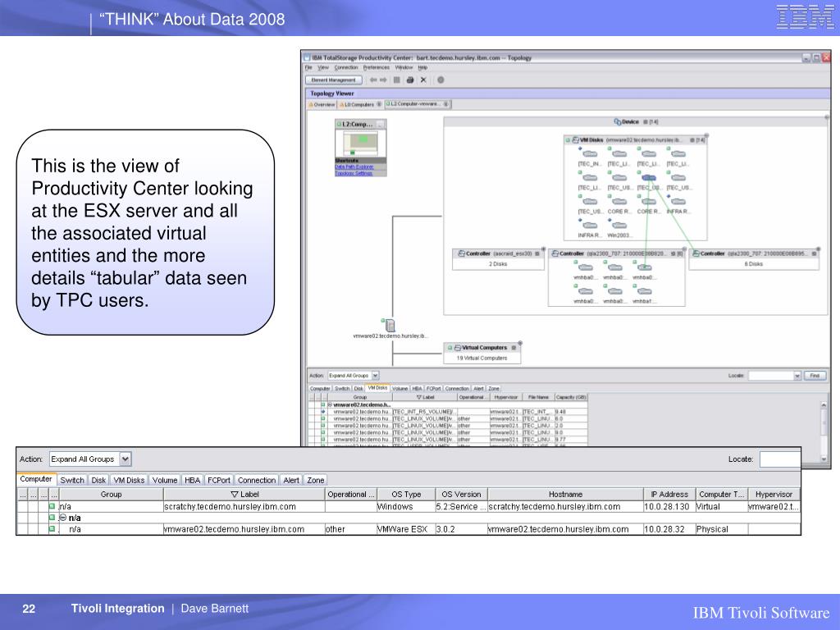Select the VM Disks tab in enlarged table
Screen dimensions: 840x630
pos(129,480)
